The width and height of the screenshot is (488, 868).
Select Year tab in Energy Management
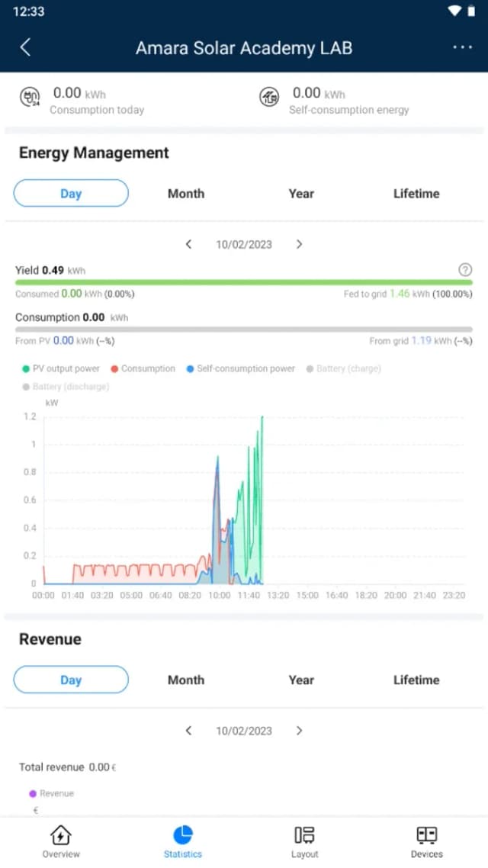pyautogui.click(x=301, y=193)
